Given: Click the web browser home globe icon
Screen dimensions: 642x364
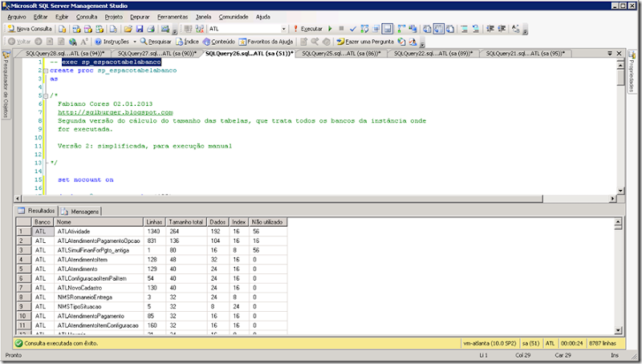Looking at the screenshot, I should [73, 42].
